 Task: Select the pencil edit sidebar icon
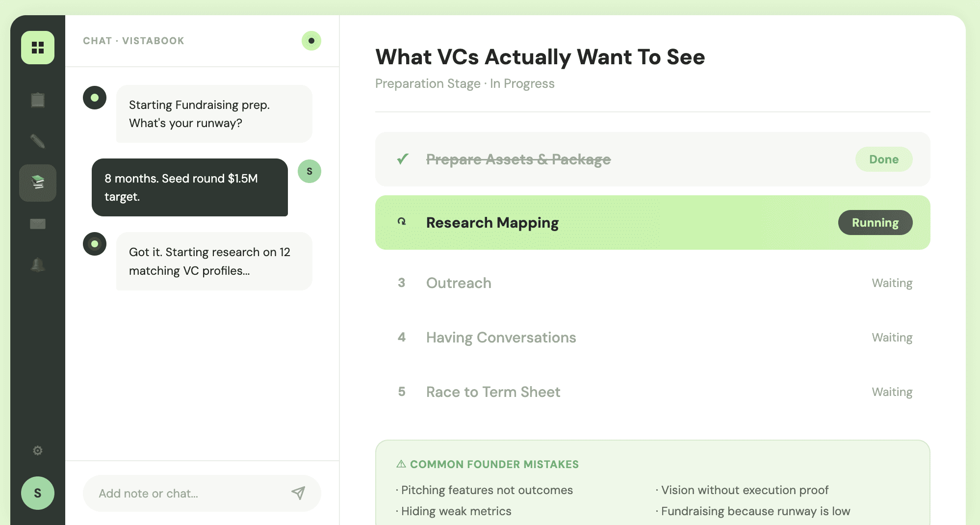(38, 141)
